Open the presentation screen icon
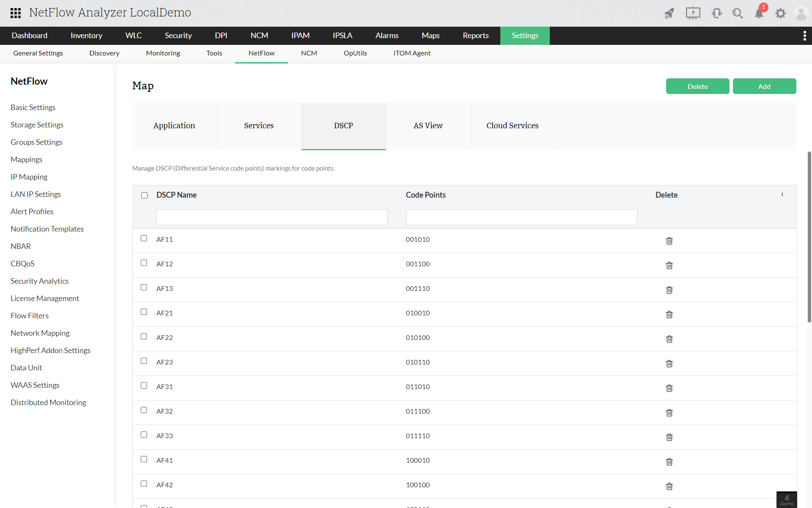 [693, 13]
